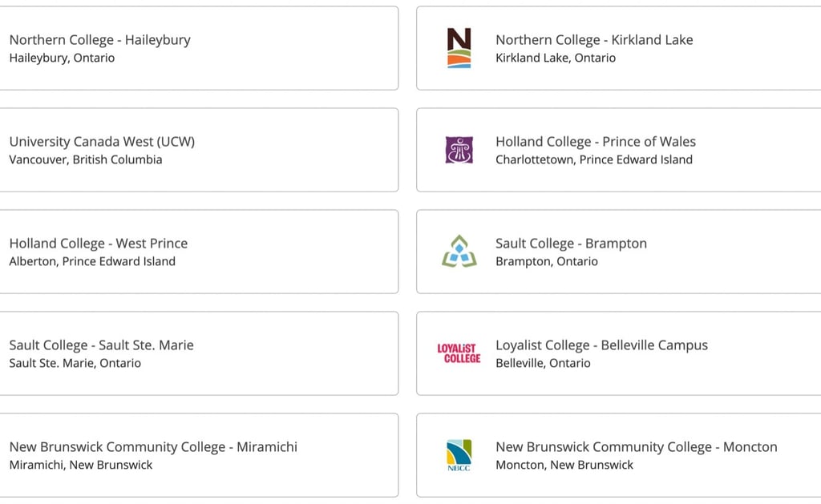Select Holland College - West Prince
Image resolution: width=821 pixels, height=504 pixels.
(x=199, y=252)
